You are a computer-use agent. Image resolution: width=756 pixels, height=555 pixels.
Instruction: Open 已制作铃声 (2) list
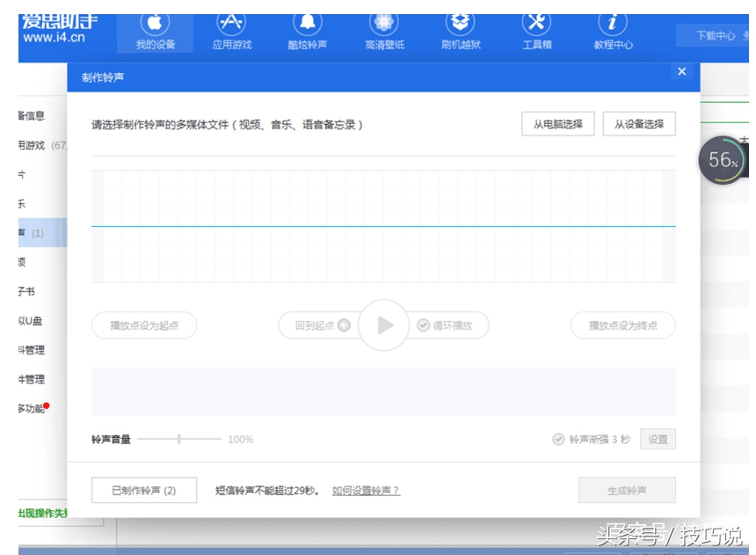(144, 490)
